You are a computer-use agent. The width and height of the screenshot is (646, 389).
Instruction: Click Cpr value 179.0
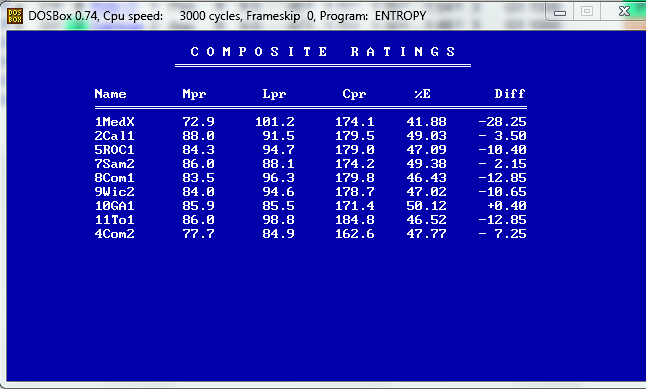tap(354, 150)
